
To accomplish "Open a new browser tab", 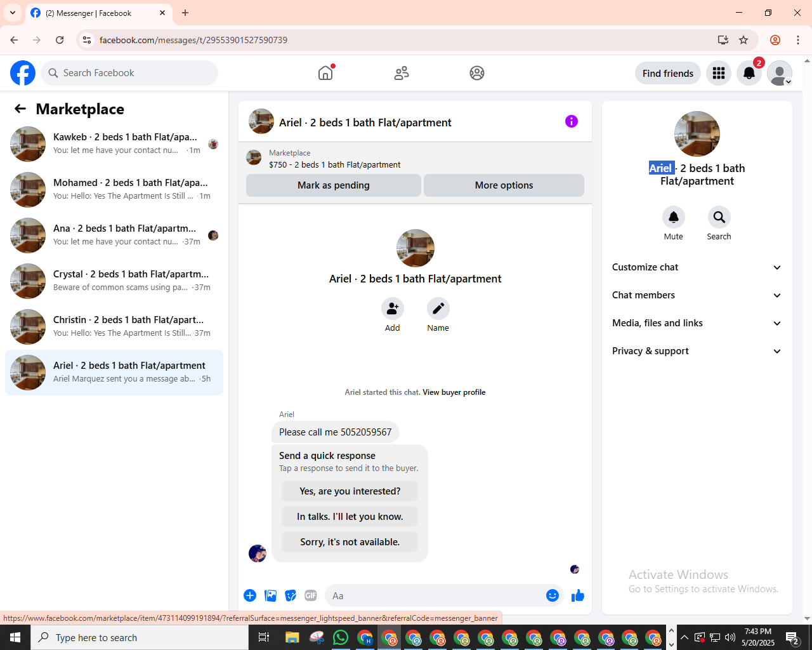I will point(185,13).
